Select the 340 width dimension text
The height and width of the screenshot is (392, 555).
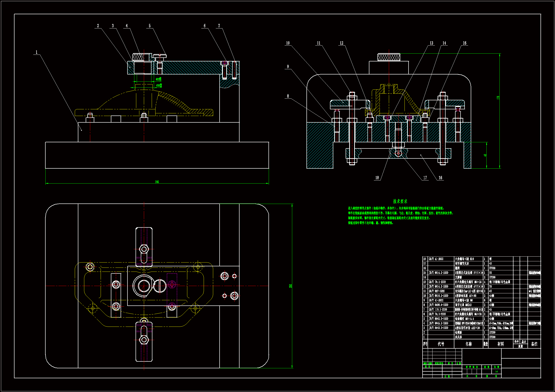157,182
